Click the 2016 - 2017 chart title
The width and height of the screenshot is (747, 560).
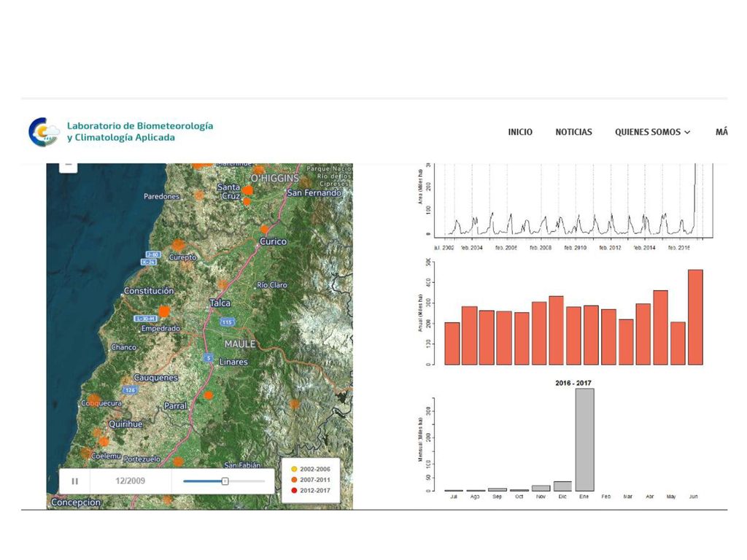click(x=573, y=383)
